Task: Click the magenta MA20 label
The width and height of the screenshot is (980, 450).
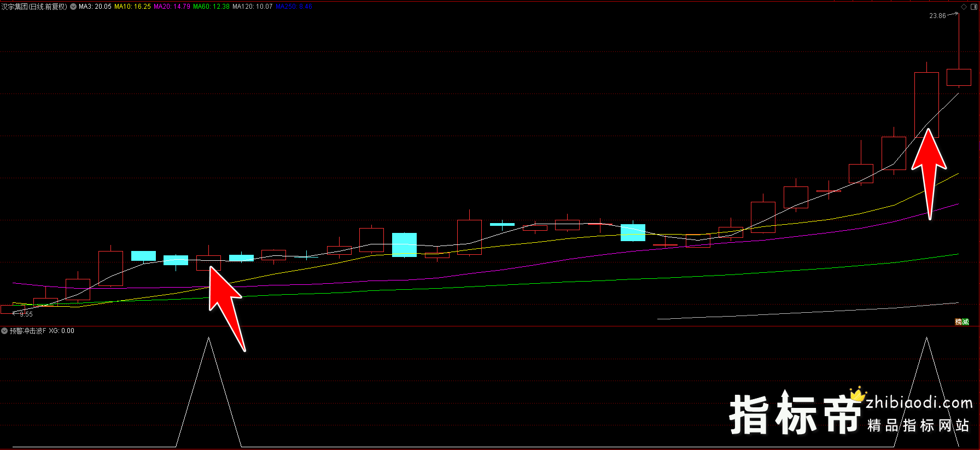Action: point(172,7)
